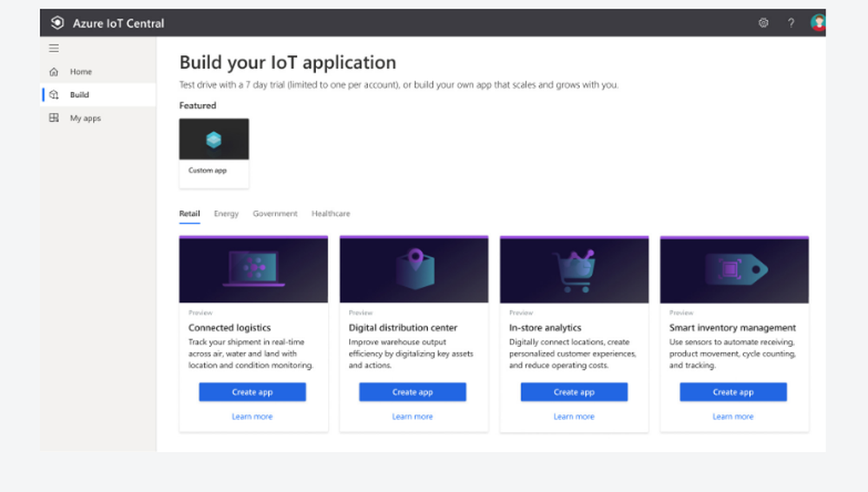Viewport: 868px width, 492px height.
Task: Switch to the Healthcare tab
Action: tap(331, 213)
